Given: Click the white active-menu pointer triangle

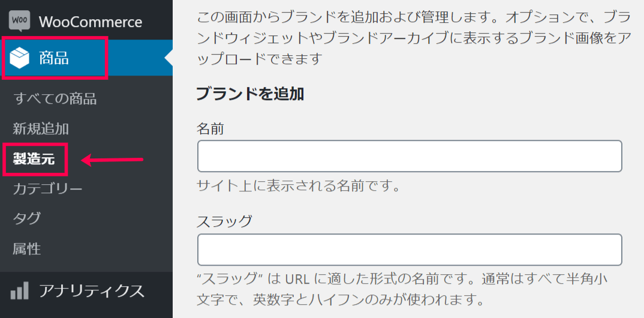Looking at the screenshot, I should click(x=168, y=58).
